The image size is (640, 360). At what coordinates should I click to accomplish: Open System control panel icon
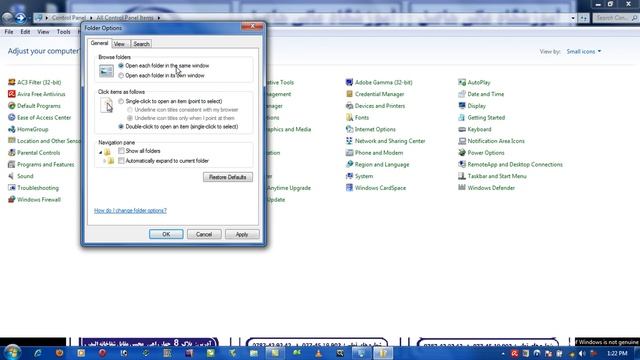click(349, 176)
